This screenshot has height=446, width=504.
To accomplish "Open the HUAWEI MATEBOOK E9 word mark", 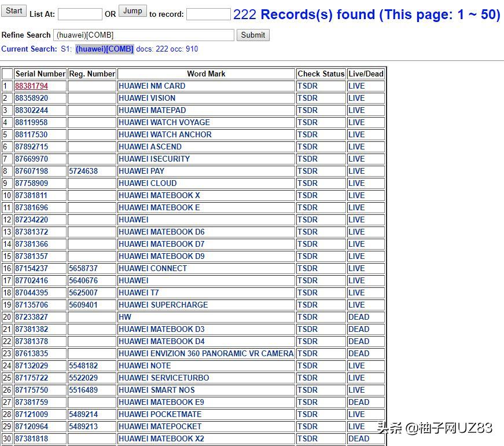I will click(x=161, y=402).
